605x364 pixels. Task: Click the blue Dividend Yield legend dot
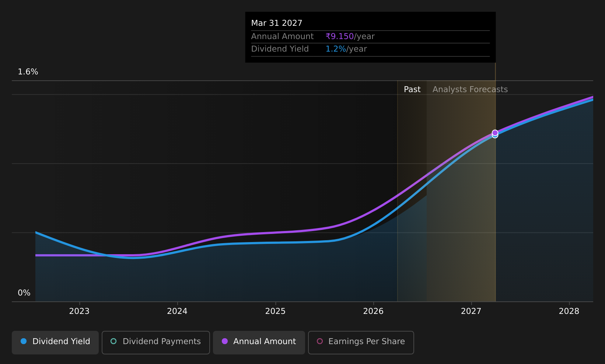(24, 341)
